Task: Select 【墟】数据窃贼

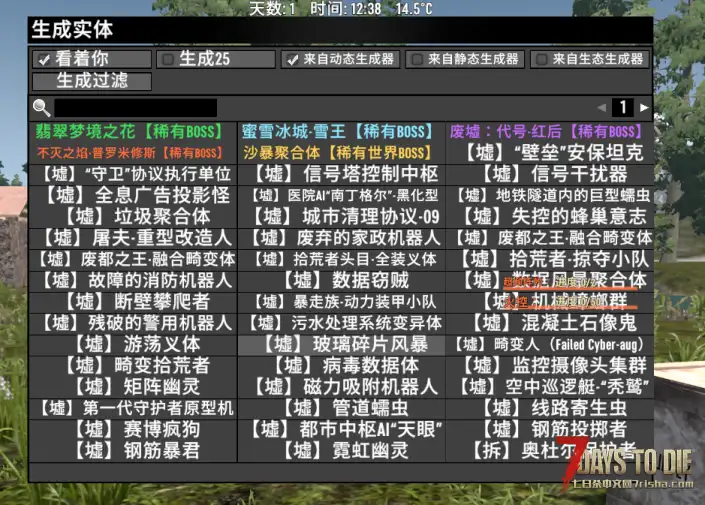Action: pyautogui.click(x=344, y=280)
